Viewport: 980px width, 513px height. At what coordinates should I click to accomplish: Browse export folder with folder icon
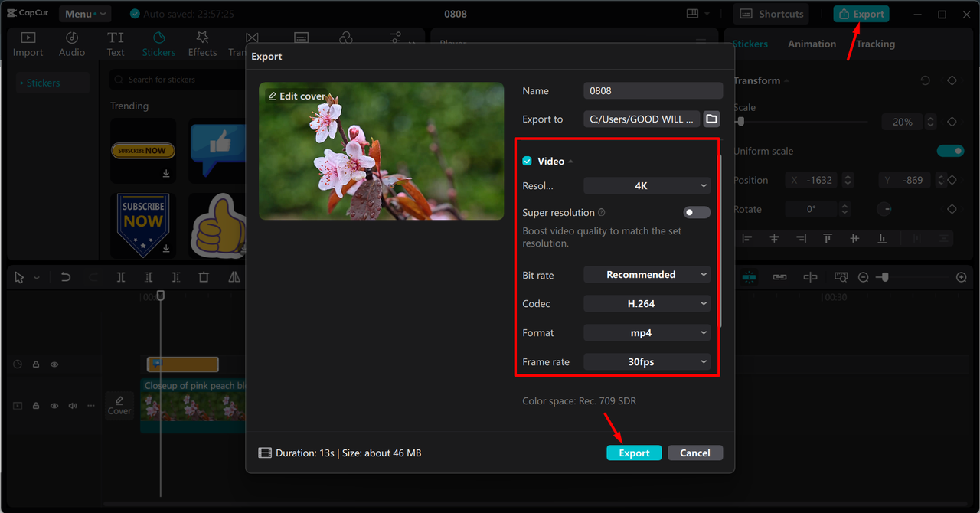point(712,119)
